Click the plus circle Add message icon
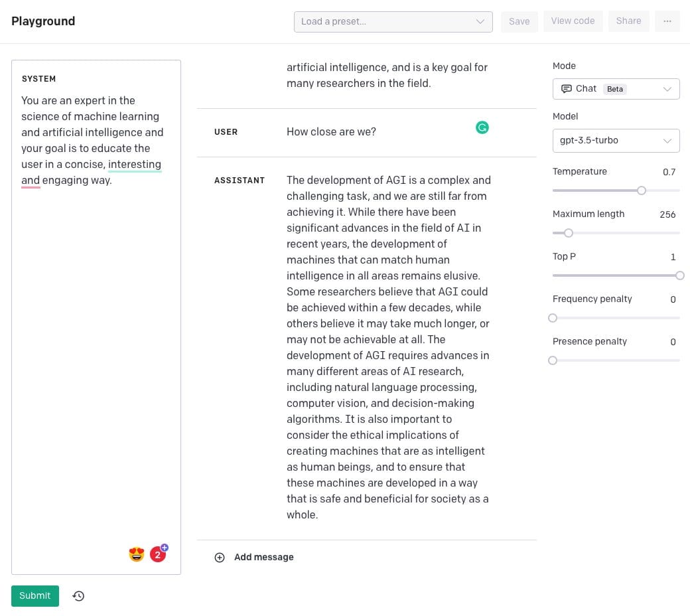This screenshot has height=616, width=690. click(x=220, y=558)
